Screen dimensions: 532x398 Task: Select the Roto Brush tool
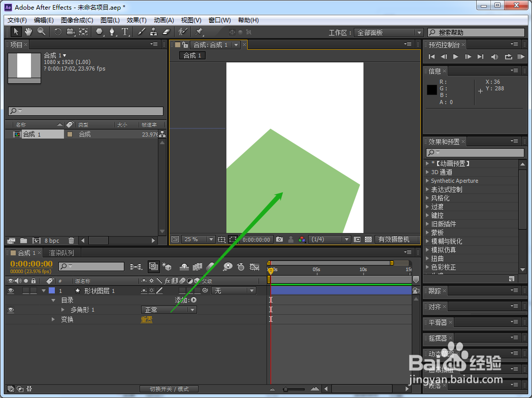click(183, 32)
